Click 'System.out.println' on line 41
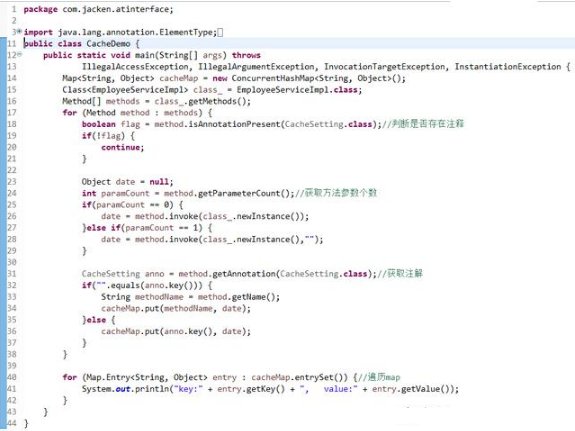 point(125,389)
